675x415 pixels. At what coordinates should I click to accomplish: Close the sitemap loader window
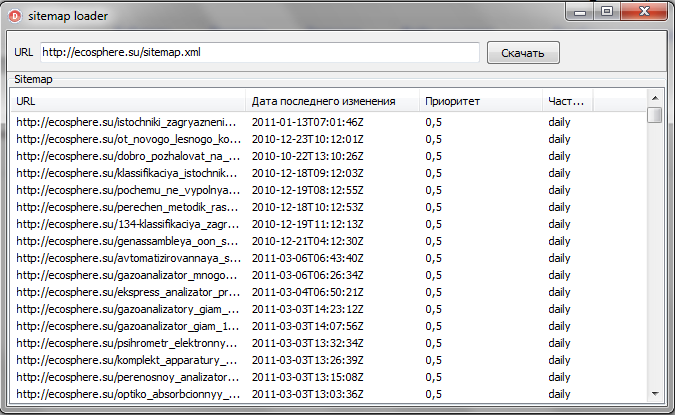point(644,12)
